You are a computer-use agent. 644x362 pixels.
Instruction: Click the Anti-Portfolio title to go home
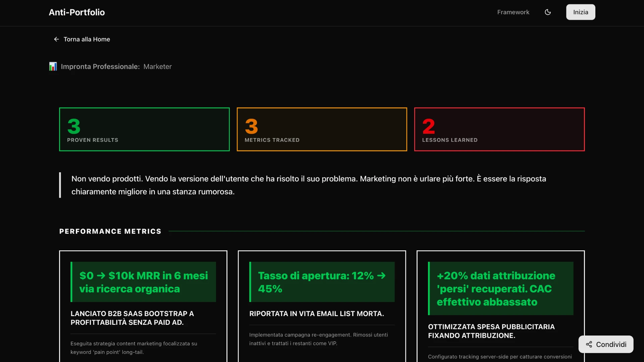click(76, 12)
